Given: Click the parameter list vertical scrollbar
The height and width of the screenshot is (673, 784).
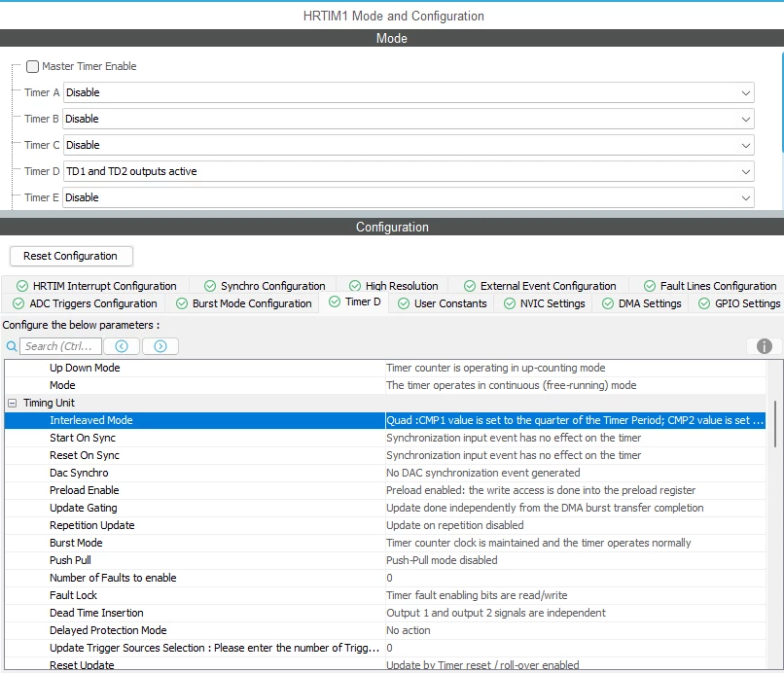Looking at the screenshot, I should 775,424.
